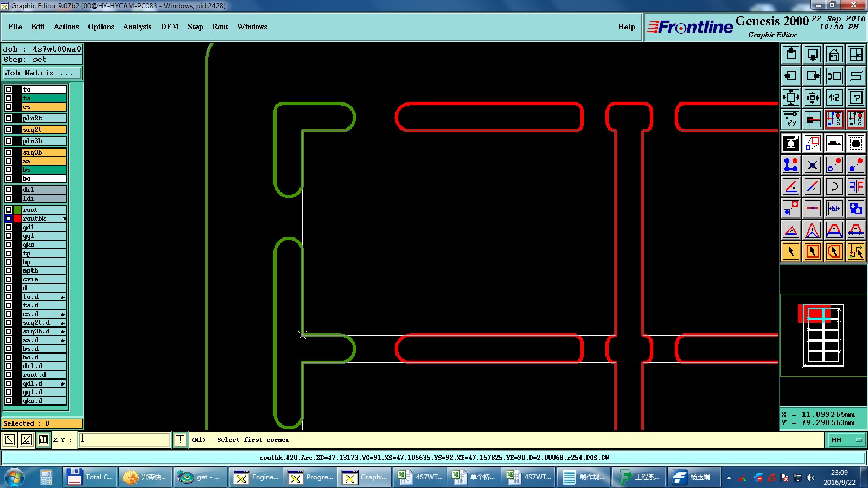Image resolution: width=868 pixels, height=488 pixels.
Task: Click the zoom out arrows icon
Action: click(813, 98)
